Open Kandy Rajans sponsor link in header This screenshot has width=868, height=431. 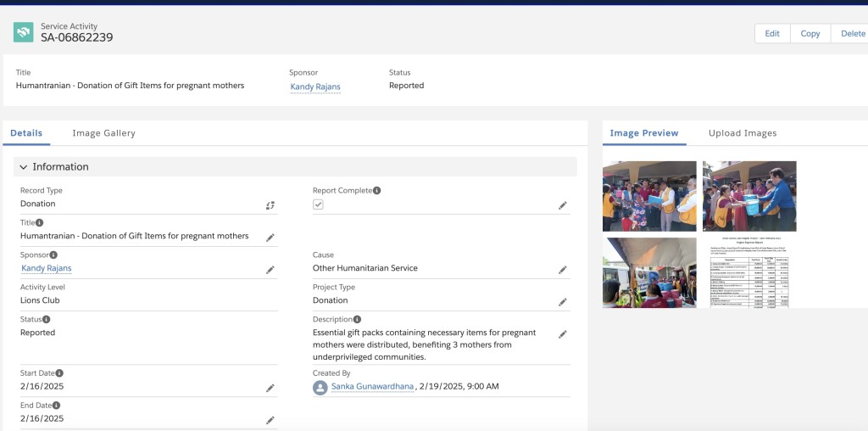(x=315, y=87)
